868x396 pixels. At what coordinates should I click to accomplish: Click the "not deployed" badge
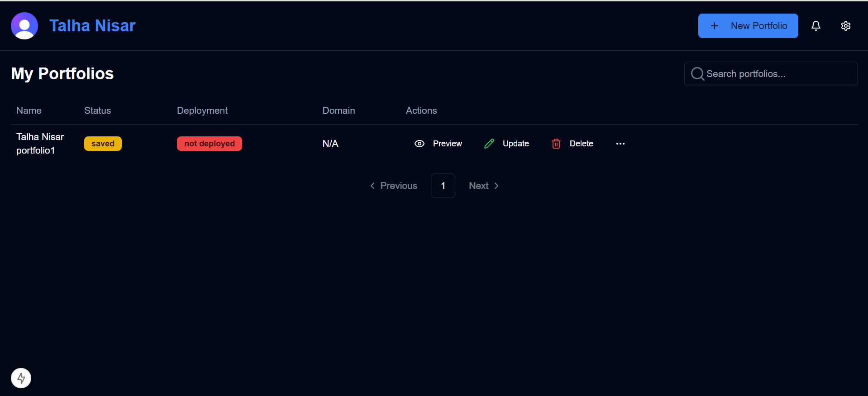click(210, 144)
